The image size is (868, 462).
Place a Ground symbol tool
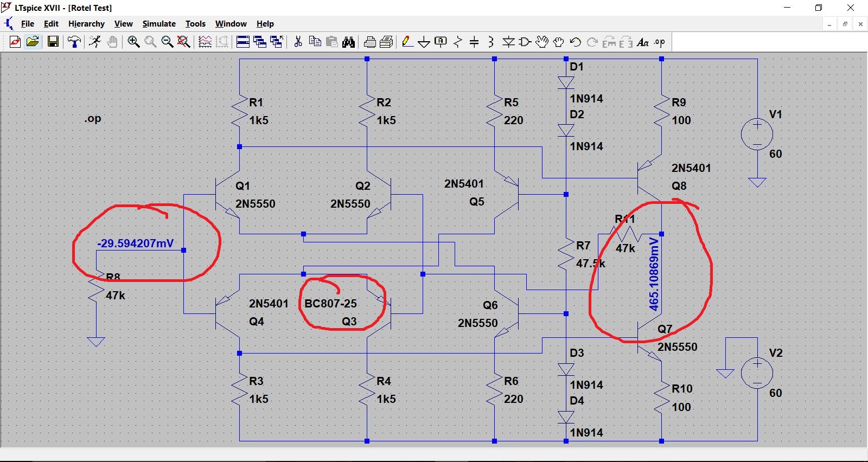tap(424, 42)
